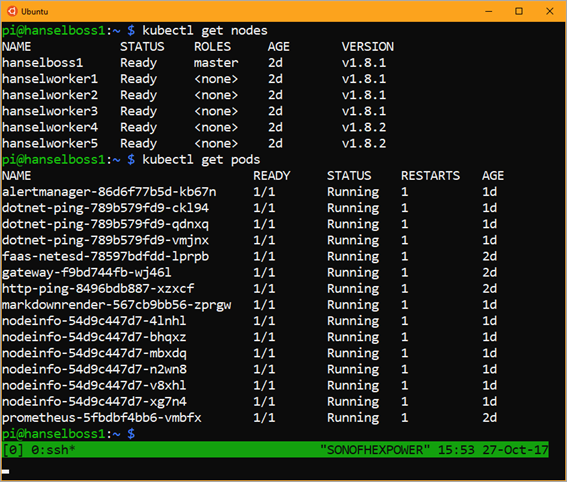Click the SONOFHEXPOWER hostname in status bar
567x482 pixels.
[375, 450]
